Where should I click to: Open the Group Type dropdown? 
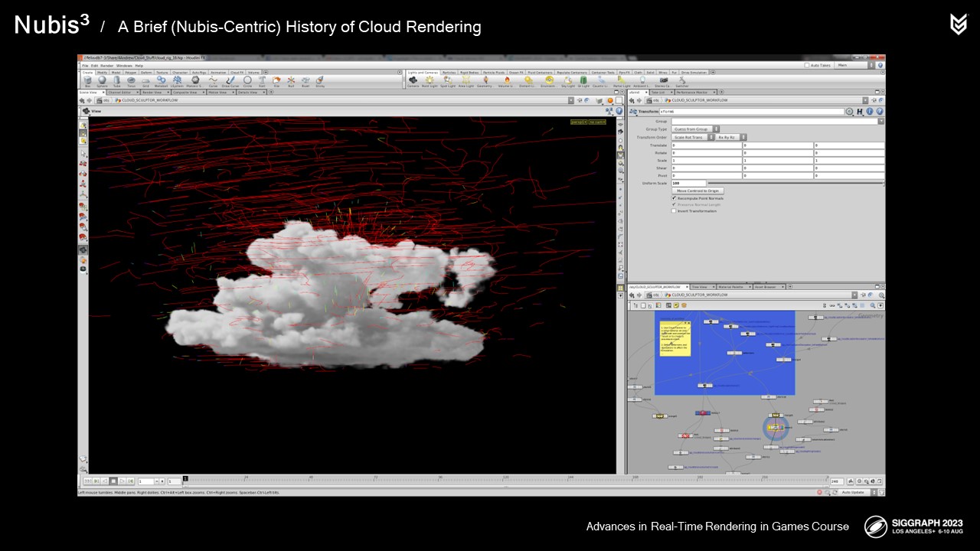coord(695,129)
